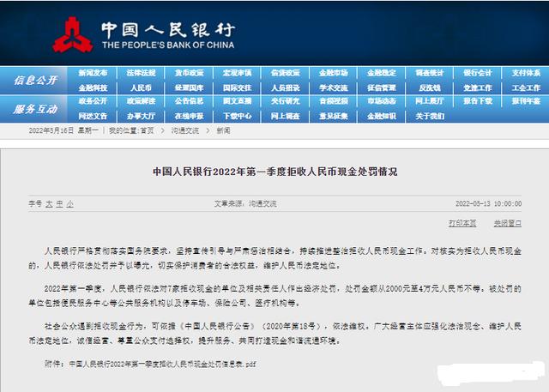Click the 信息公开 category header
549x392 pixels.
coord(35,81)
